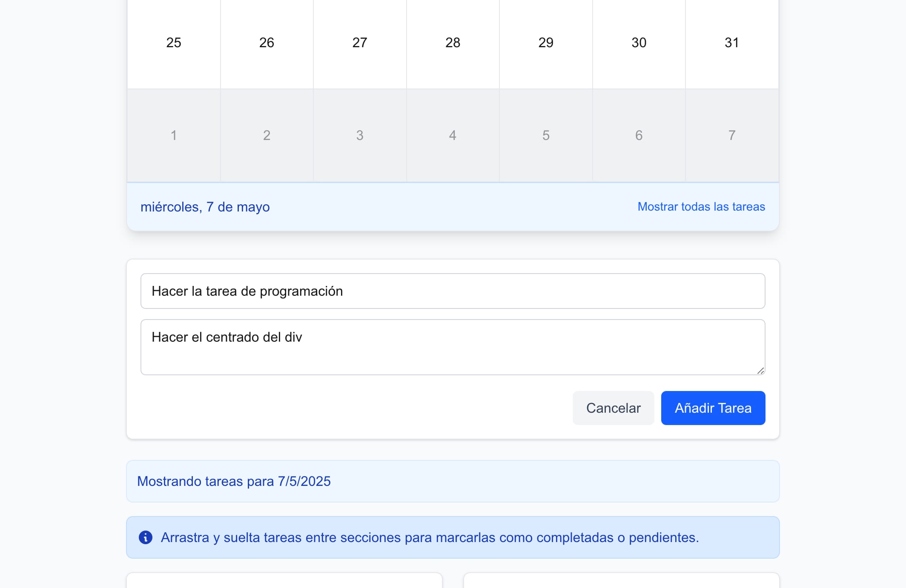Image resolution: width=906 pixels, height=588 pixels.
Task: Pick greyed-out day 2 of next month
Action: coord(267,135)
